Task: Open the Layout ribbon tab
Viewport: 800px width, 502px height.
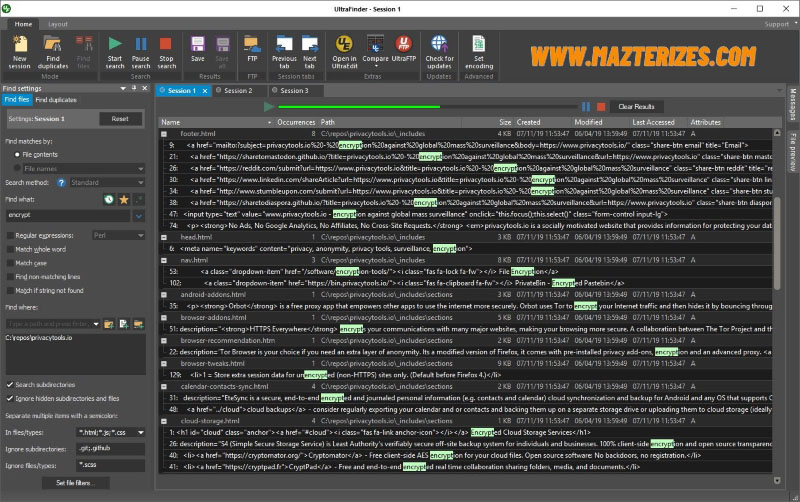Action: click(58, 24)
